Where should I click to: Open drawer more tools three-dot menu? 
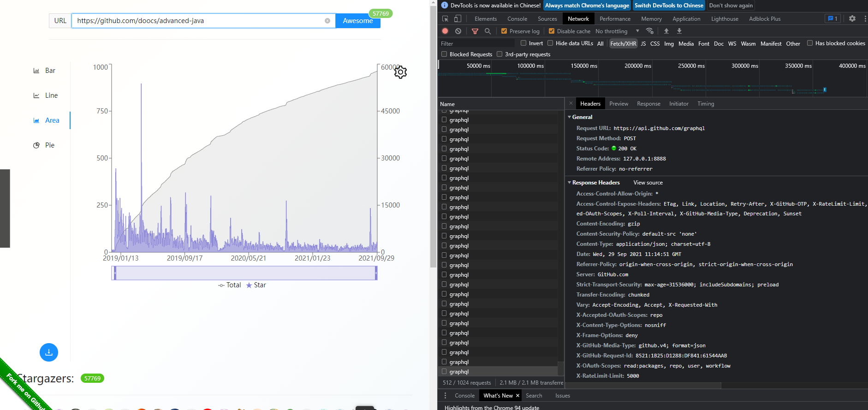tap(445, 396)
